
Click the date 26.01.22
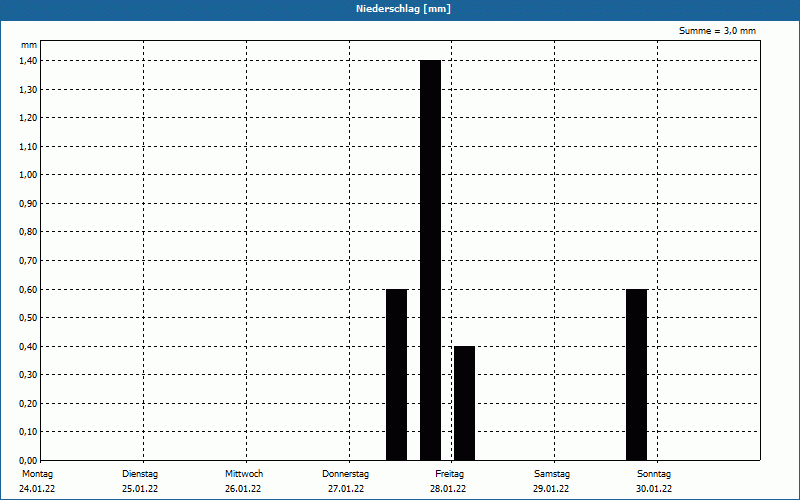coord(243,489)
